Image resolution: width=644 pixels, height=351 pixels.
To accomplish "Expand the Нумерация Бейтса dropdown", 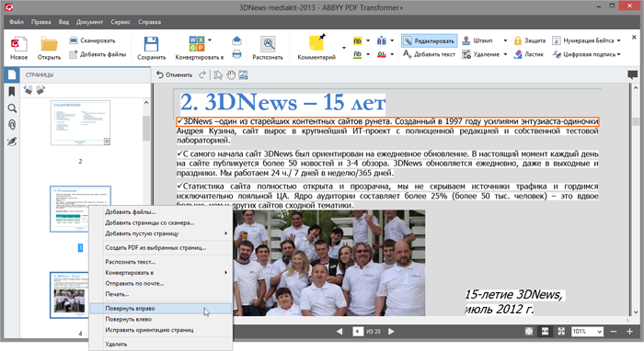I will (618, 40).
